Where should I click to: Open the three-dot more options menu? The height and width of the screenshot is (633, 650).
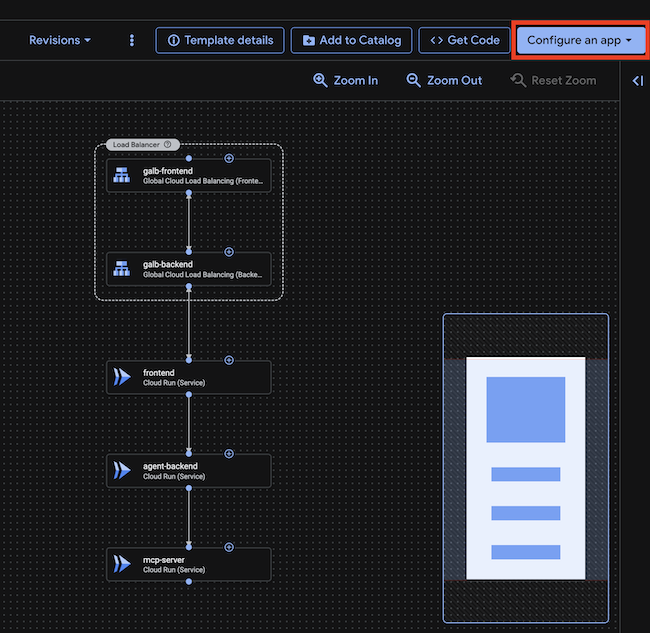[x=132, y=40]
